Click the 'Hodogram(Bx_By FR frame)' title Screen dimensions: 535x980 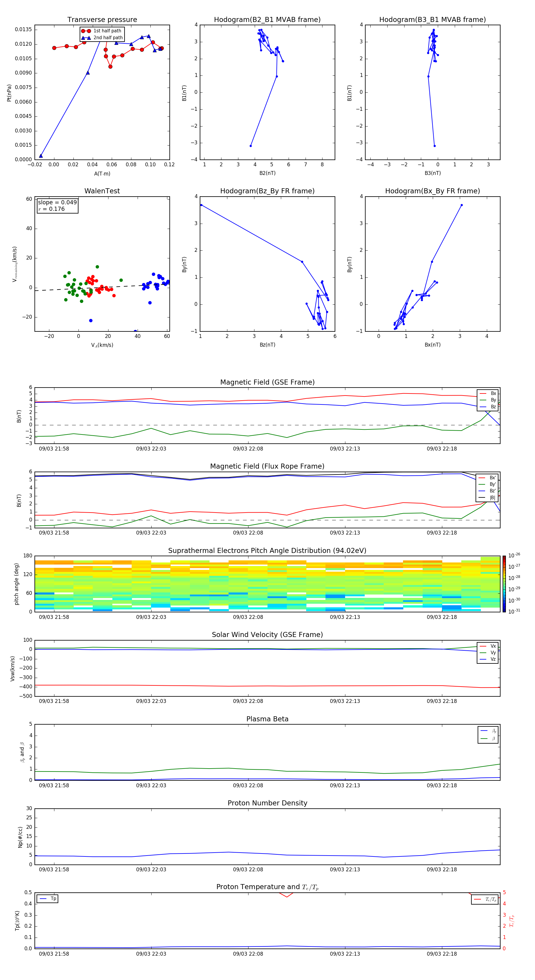point(432,191)
